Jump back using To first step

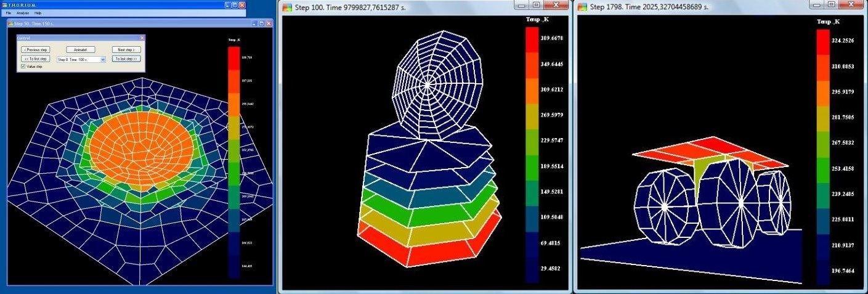click(x=36, y=59)
